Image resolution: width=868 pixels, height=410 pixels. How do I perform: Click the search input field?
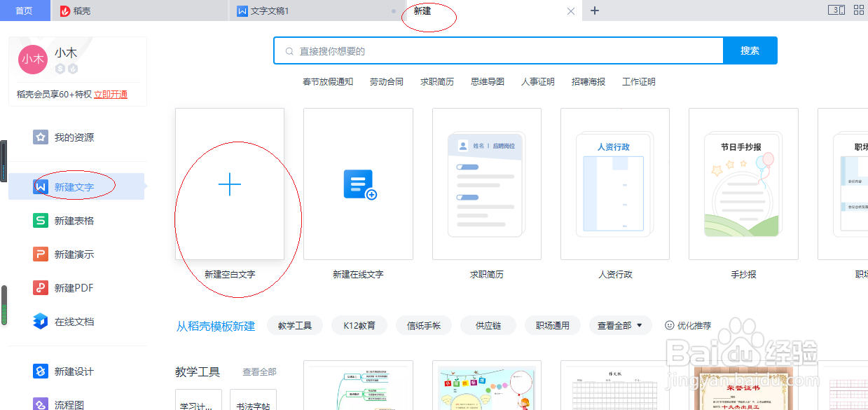pos(498,50)
